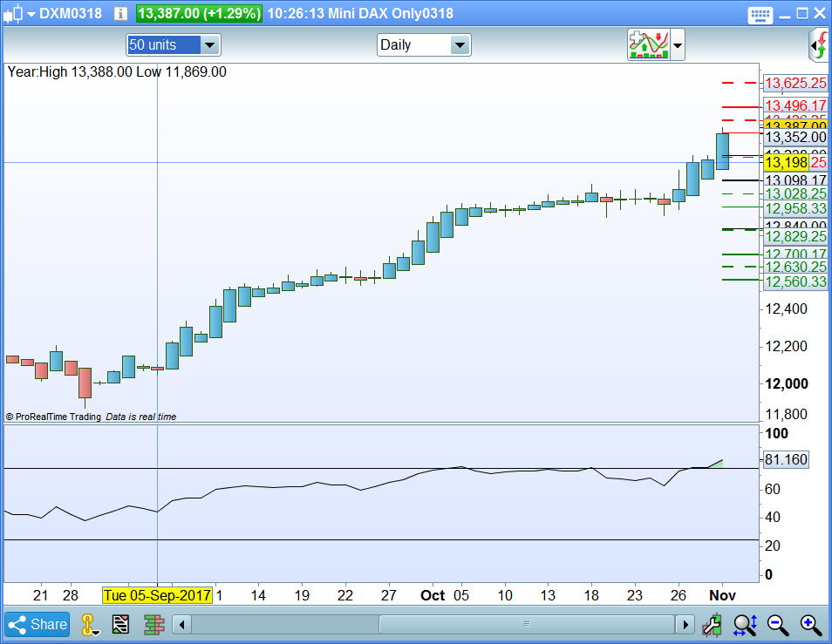
Task: Open the chain link icon
Action: point(89,624)
